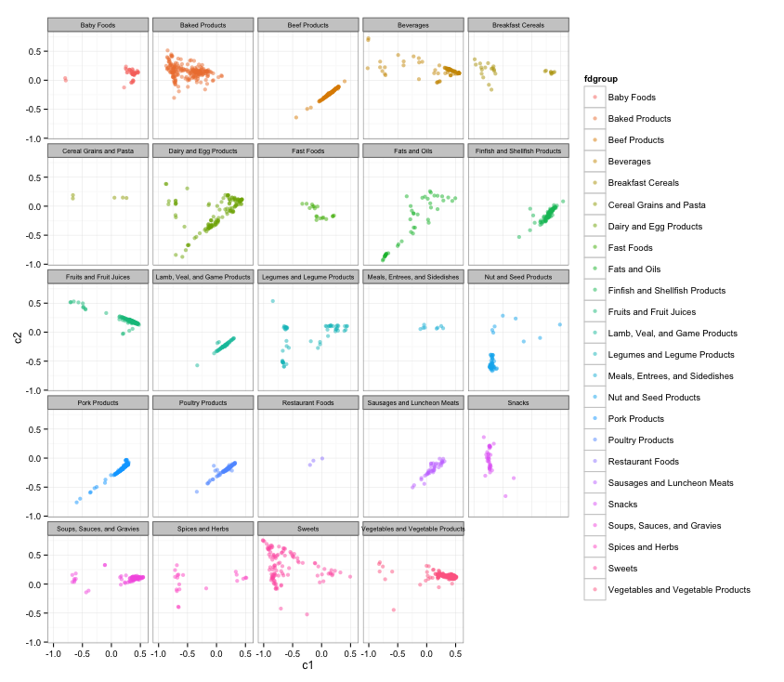Click the Fats and Oils legend swatch
The image size is (784, 682).
[x=595, y=269]
